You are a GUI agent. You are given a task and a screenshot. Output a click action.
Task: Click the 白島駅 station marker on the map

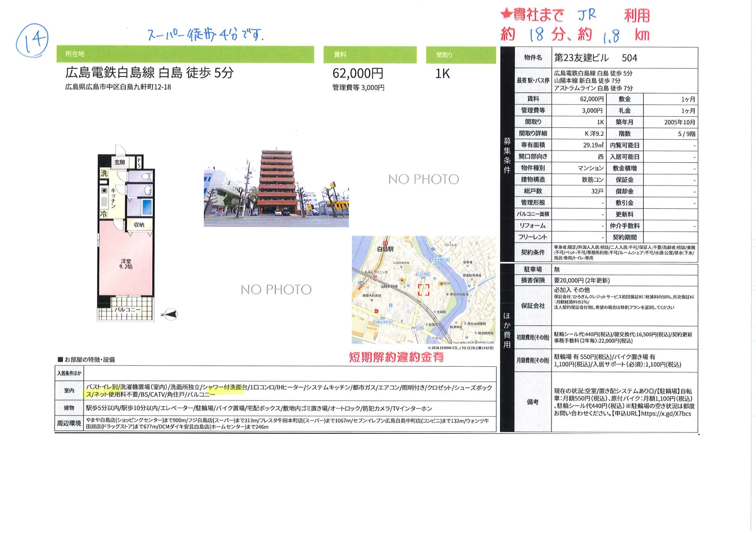pos(385,243)
